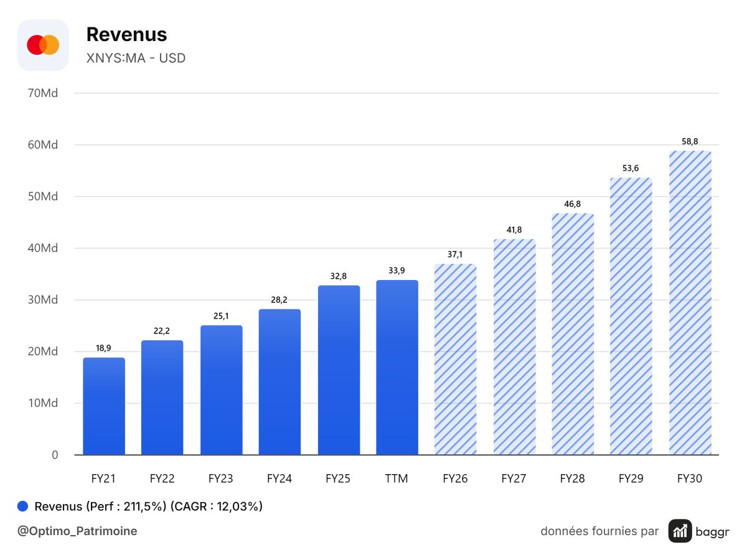
Task: Click the 40Md y-axis label
Action: pyautogui.click(x=43, y=248)
